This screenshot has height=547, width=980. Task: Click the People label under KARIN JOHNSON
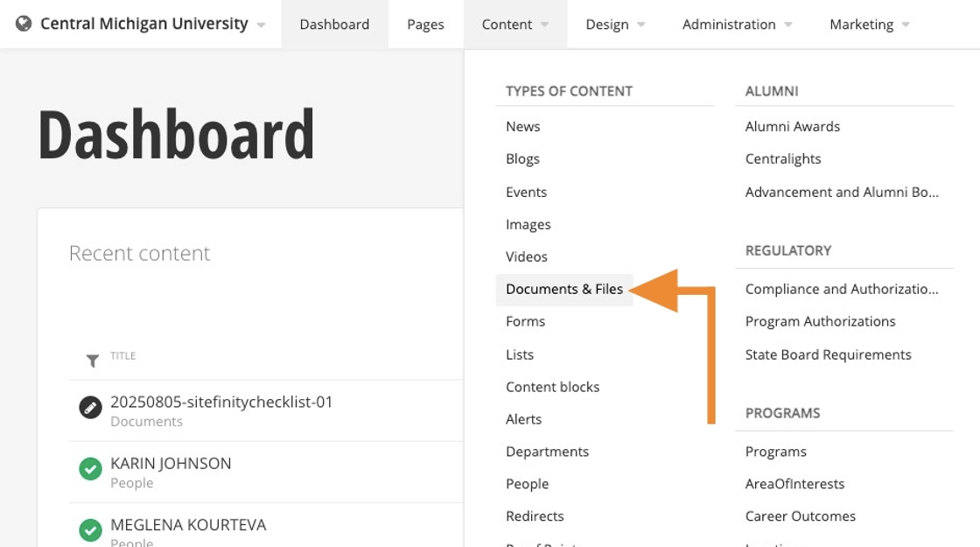tap(132, 482)
